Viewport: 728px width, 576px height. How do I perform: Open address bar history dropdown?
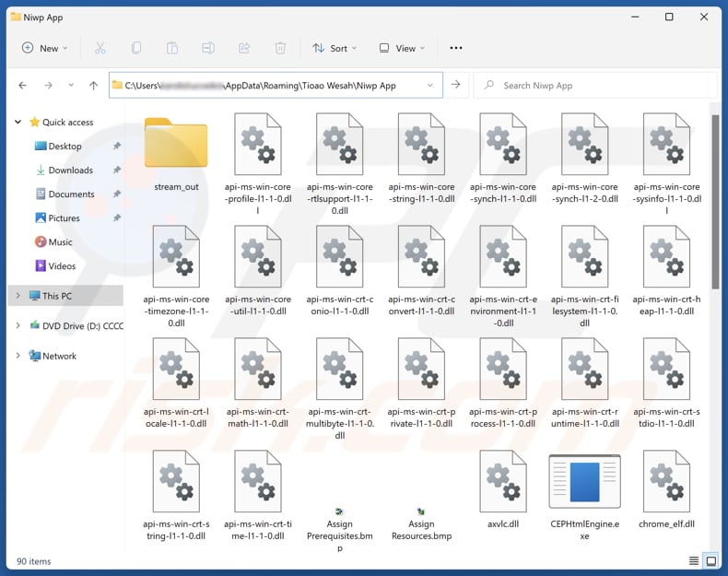(x=430, y=86)
